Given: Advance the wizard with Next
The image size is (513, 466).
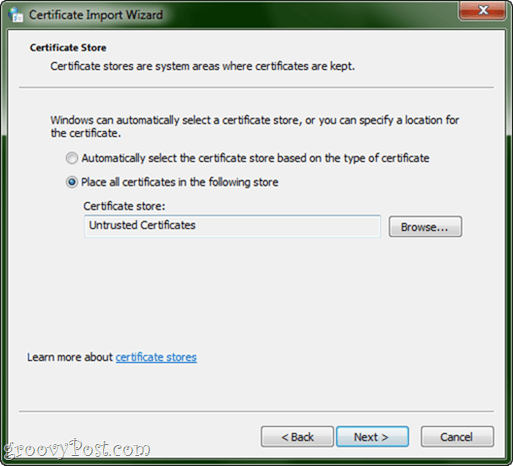Looking at the screenshot, I should [x=372, y=437].
